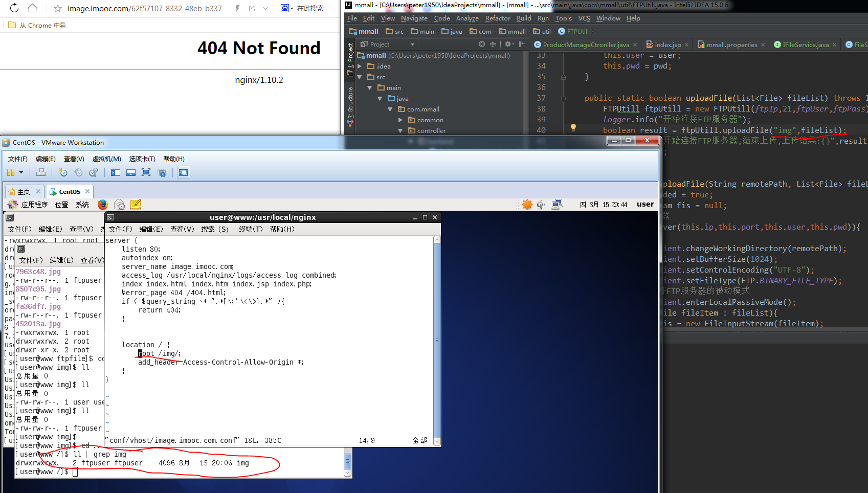Open VMware 选项卡(T) menu
The image size is (868, 493).
pos(142,159)
